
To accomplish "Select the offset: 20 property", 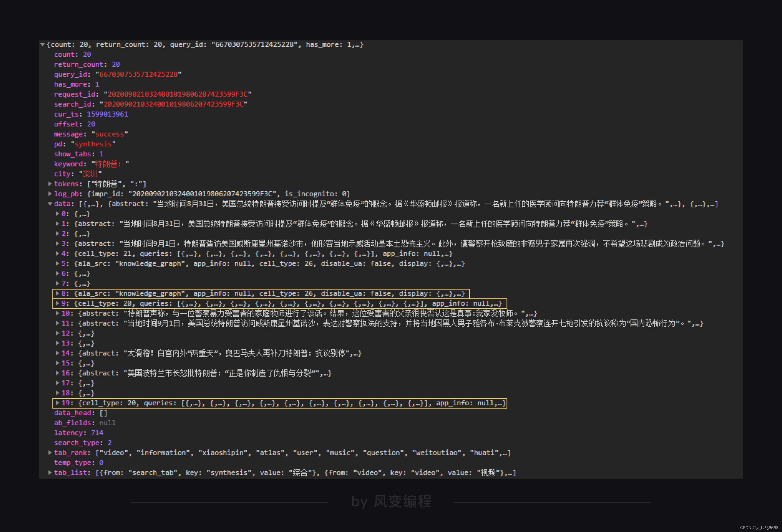I will point(74,124).
